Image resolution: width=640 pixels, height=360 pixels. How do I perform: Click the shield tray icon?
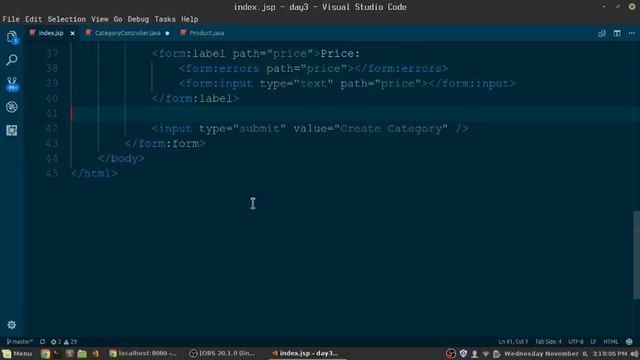pos(463,353)
